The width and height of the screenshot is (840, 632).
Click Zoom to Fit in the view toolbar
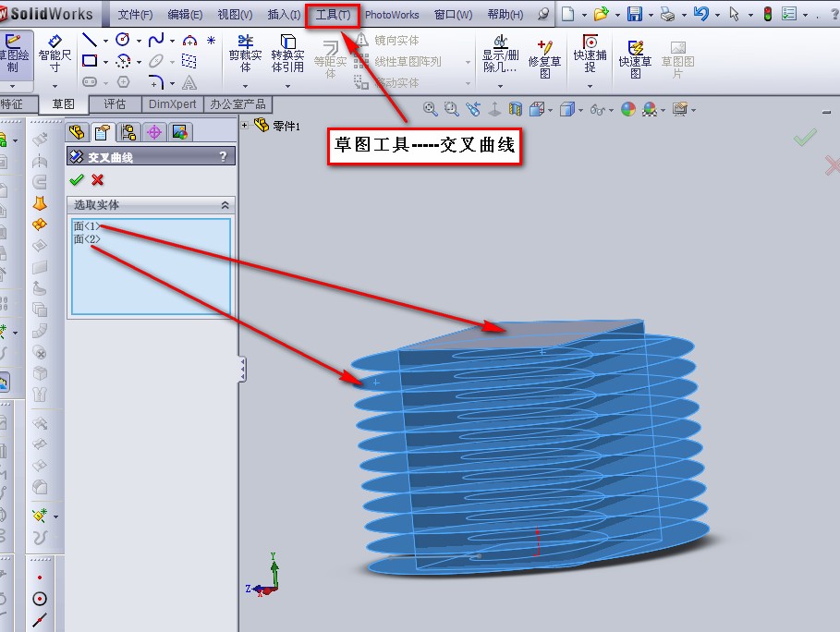point(431,108)
